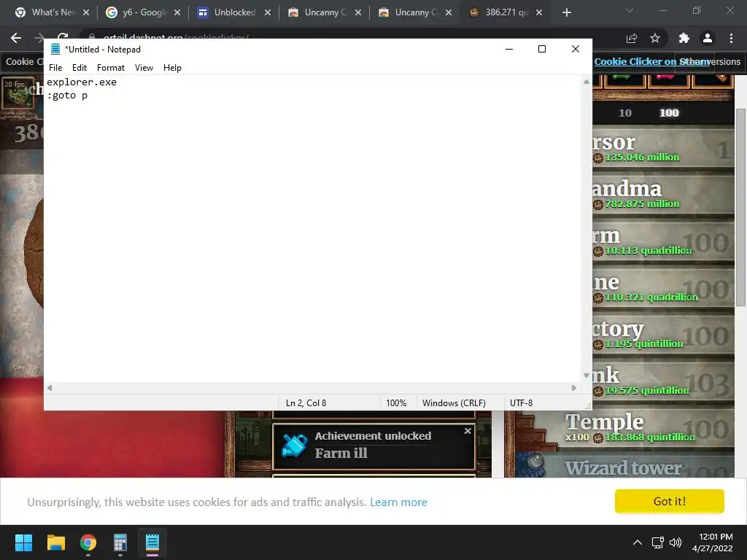Close the y6 - Google browser tab
This screenshot has width=747, height=560.
point(177,12)
